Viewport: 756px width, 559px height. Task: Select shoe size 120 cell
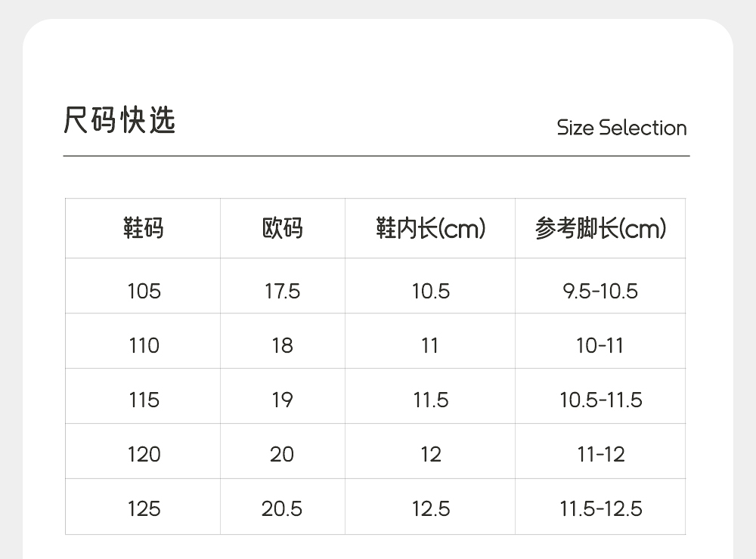tap(144, 454)
